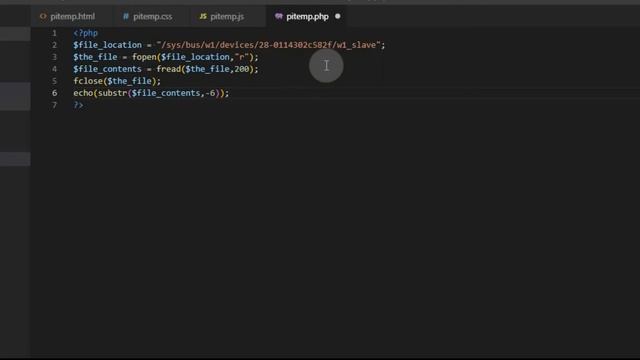This screenshot has width=640, height=360.
Task: Click the -6 argument in substr
Action: pos(210,93)
